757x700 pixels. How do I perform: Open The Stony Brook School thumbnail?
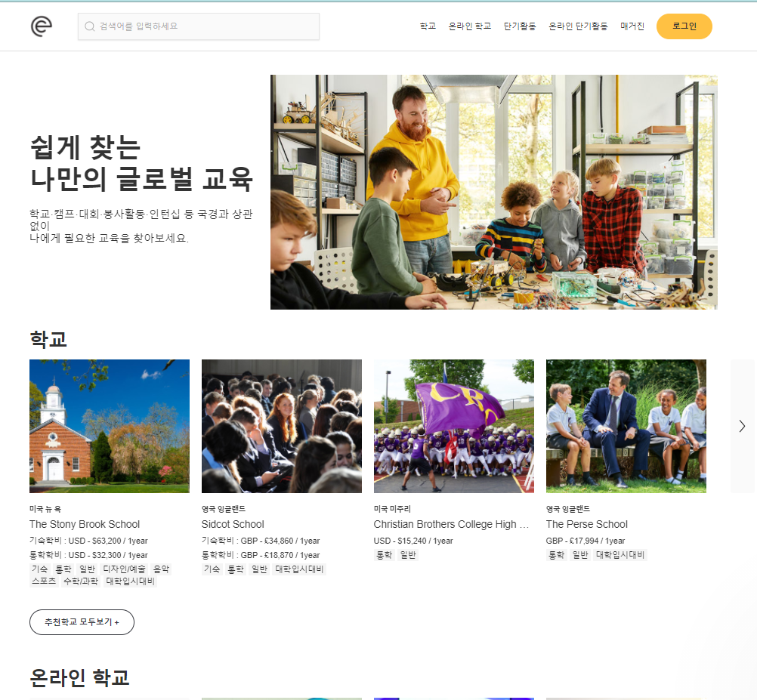(110, 426)
